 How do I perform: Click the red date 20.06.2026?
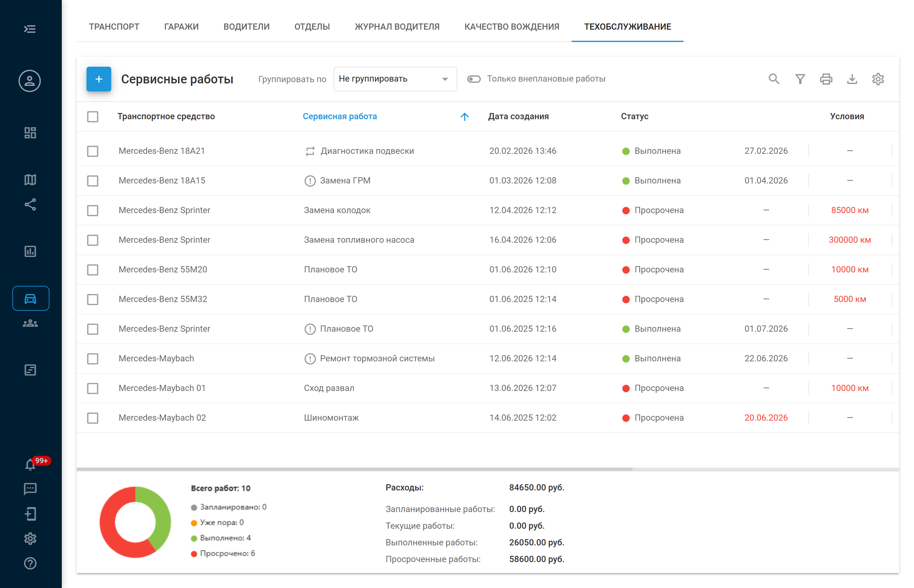[766, 418]
